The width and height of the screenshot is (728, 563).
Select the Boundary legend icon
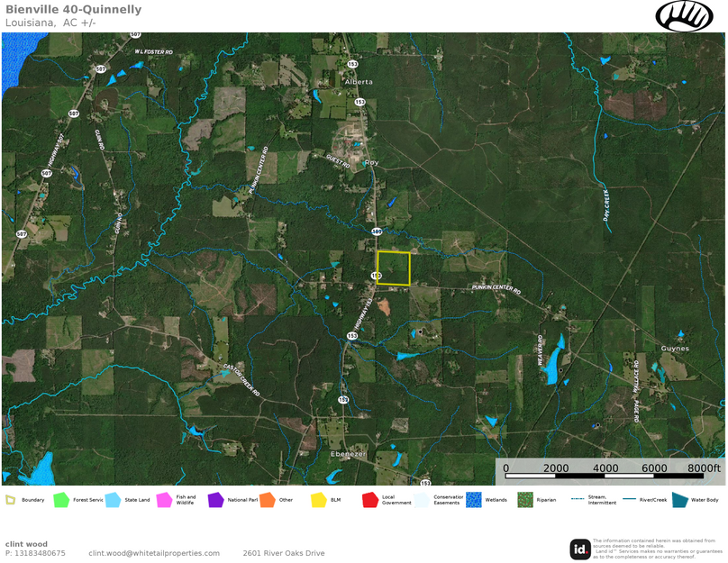(11, 500)
